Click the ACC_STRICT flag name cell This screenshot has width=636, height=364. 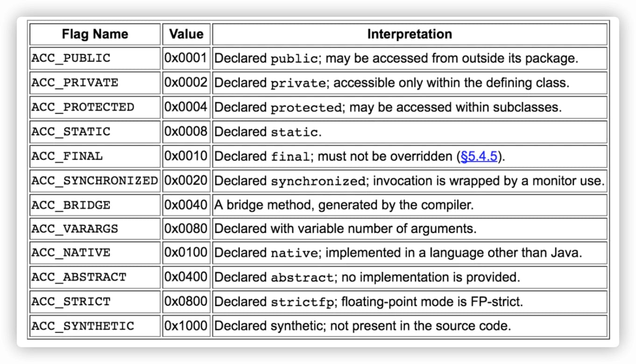[95, 301]
